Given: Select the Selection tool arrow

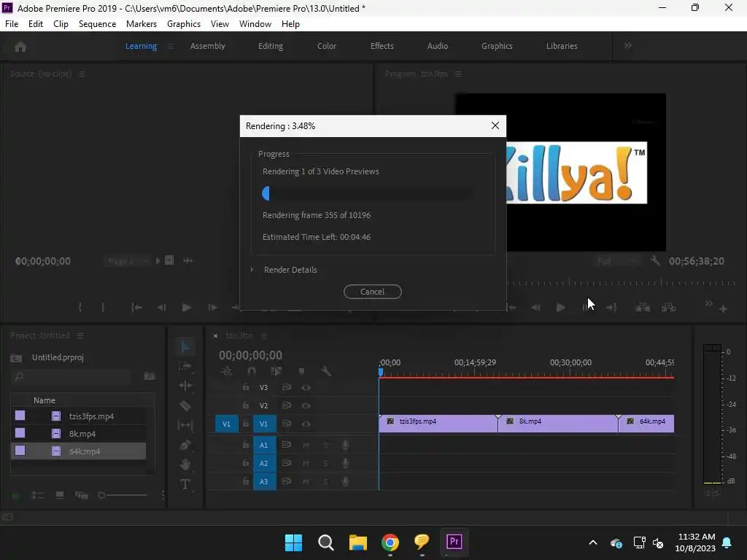Looking at the screenshot, I should [x=185, y=347].
